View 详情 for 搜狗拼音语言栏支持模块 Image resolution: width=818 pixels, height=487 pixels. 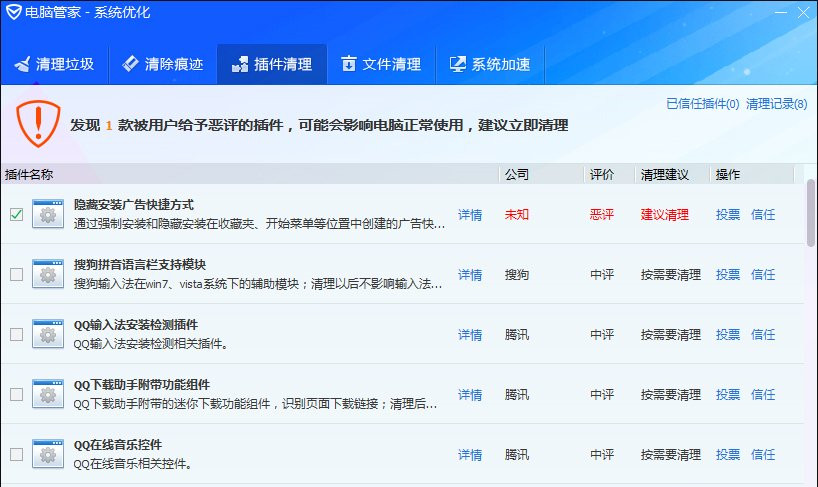click(470, 275)
